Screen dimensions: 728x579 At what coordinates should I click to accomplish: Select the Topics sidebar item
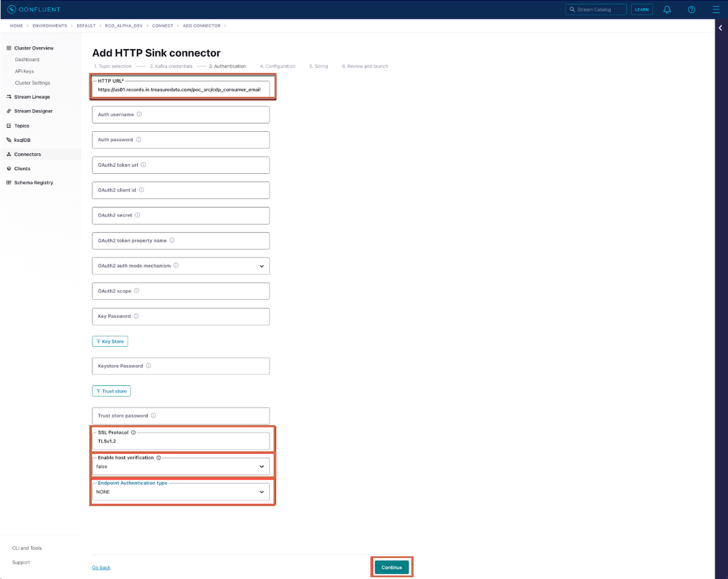22,126
